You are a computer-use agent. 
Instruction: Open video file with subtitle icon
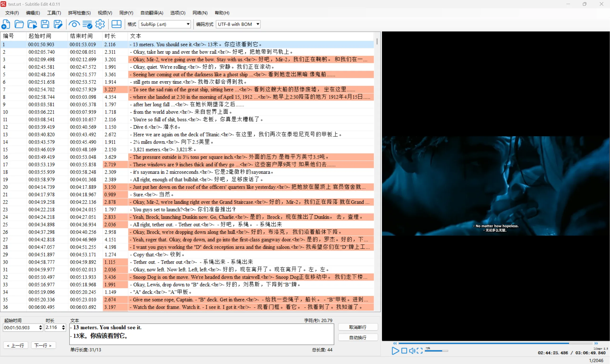[x=32, y=24]
